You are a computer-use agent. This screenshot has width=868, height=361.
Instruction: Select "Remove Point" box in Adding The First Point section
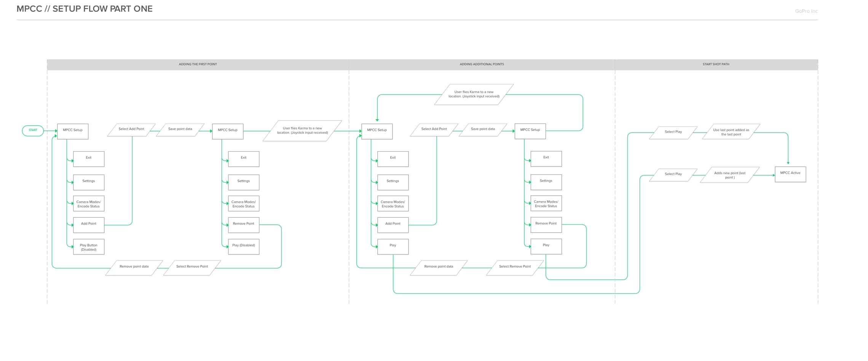pyautogui.click(x=244, y=225)
